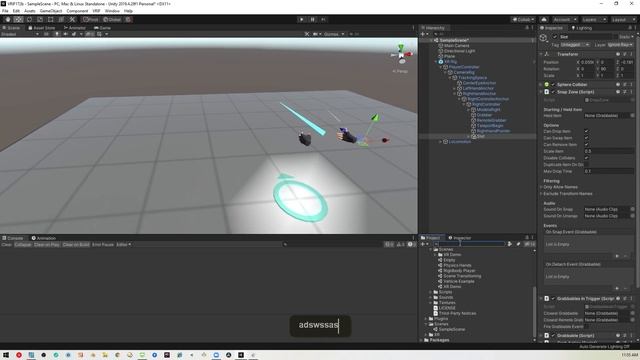
Task: Toggle the Collapse button in Console
Action: (23, 244)
